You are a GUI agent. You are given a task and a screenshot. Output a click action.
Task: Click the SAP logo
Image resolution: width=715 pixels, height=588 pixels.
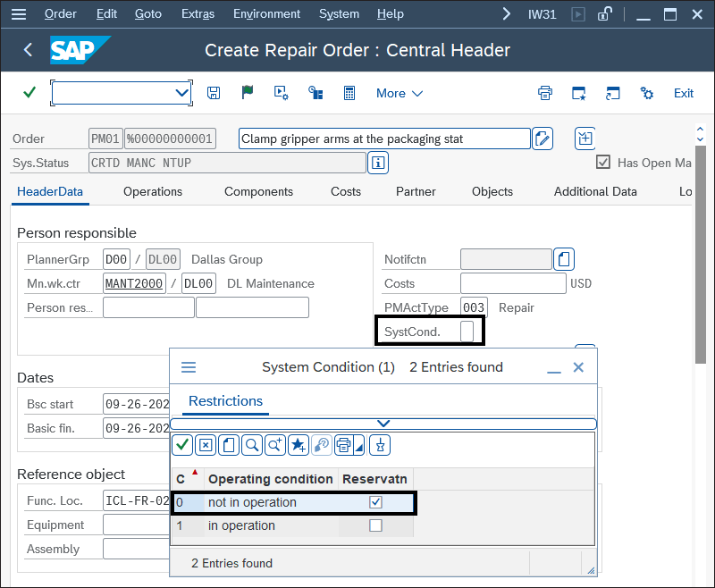[80, 50]
